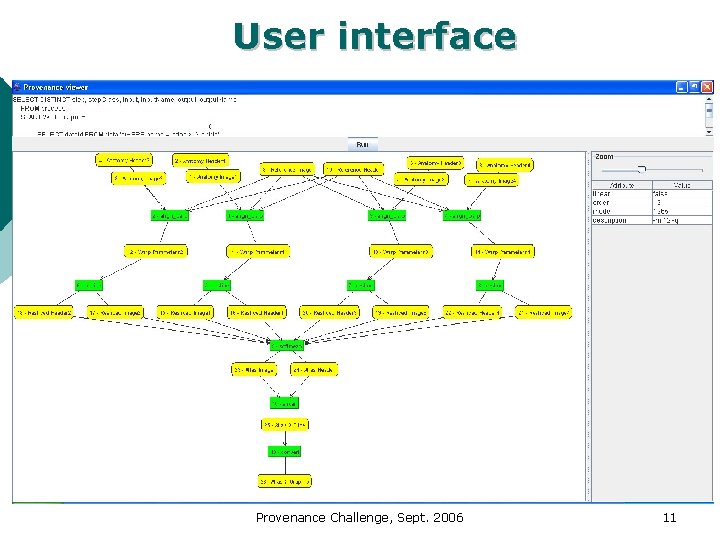720x540 pixels.
Task: Select align_warp node feeding Warp Parameters3
Action: click(387, 216)
